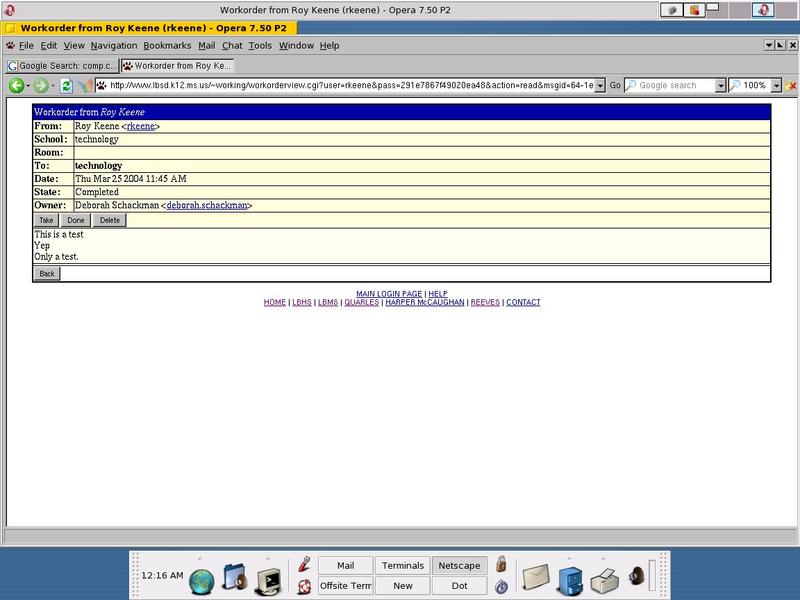The height and width of the screenshot is (600, 800).
Task: Follow the REEVES footer link
Action: (485, 302)
